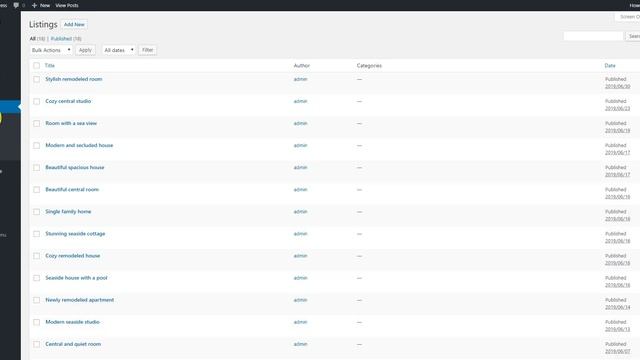
Task: Check the Single family home checkbox
Action: [x=37, y=211]
